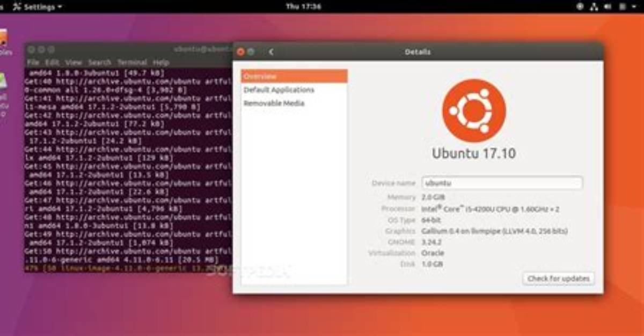Click terminal line starting 'Get:43'
This screenshot has width=644, height=336.
tap(128, 132)
